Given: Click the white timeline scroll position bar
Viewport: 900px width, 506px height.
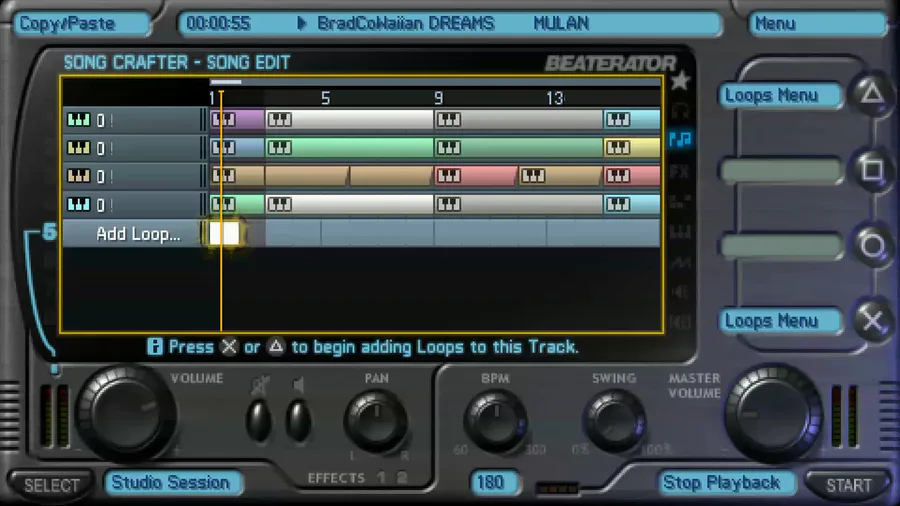Looking at the screenshot, I should pos(226,82).
